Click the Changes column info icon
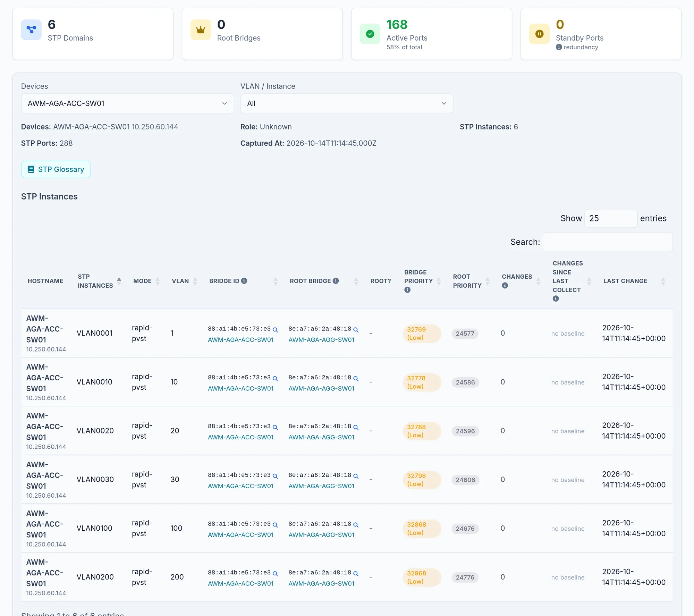This screenshot has height=616, width=694. click(x=505, y=285)
